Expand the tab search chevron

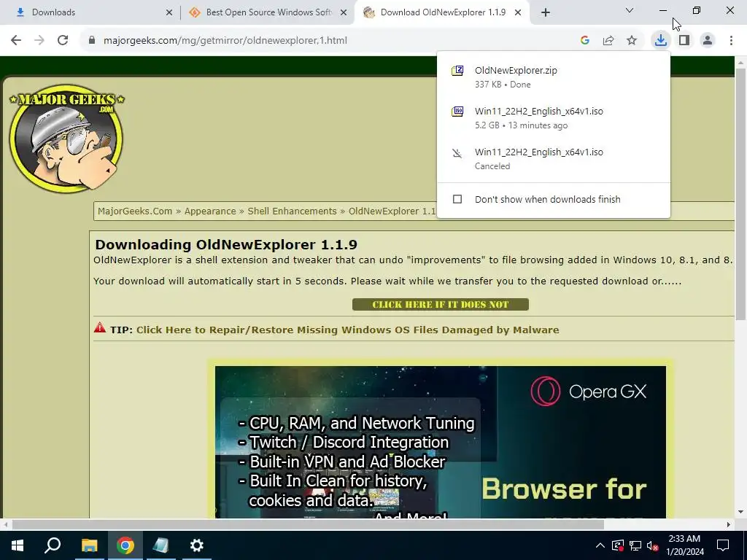(x=630, y=10)
